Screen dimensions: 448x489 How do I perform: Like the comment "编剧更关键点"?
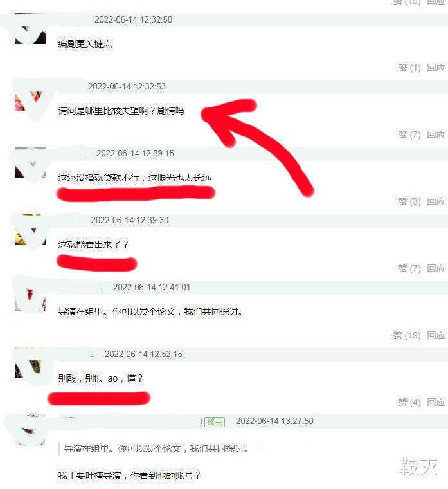tap(409, 68)
